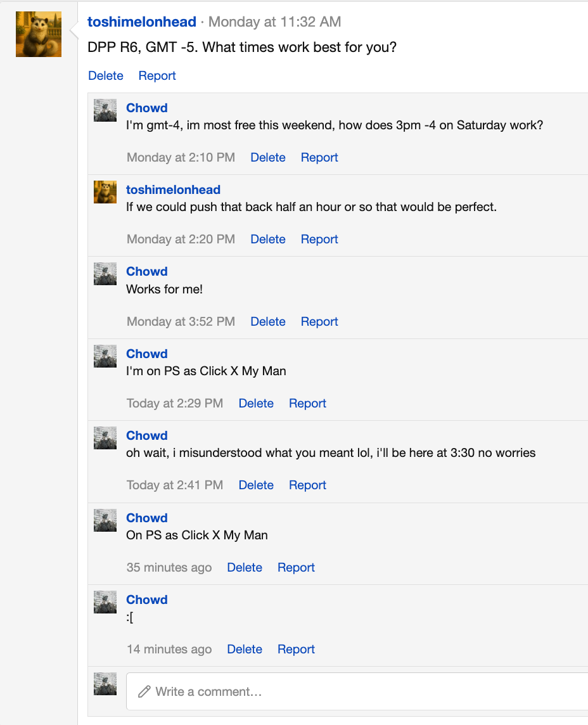Viewport: 588px width, 725px height.
Task: Click Chowd's avatar on Saturday 3pm comment
Action: tap(105, 110)
